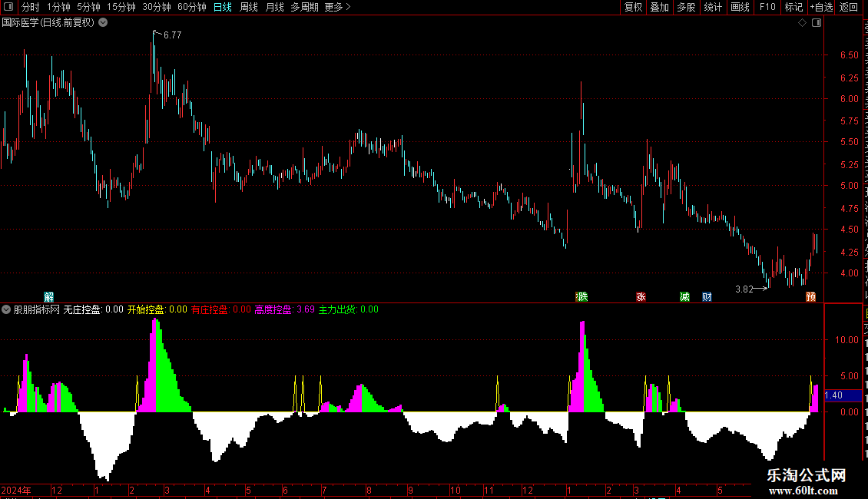
Task: Click the 复权 button
Action: click(x=633, y=7)
